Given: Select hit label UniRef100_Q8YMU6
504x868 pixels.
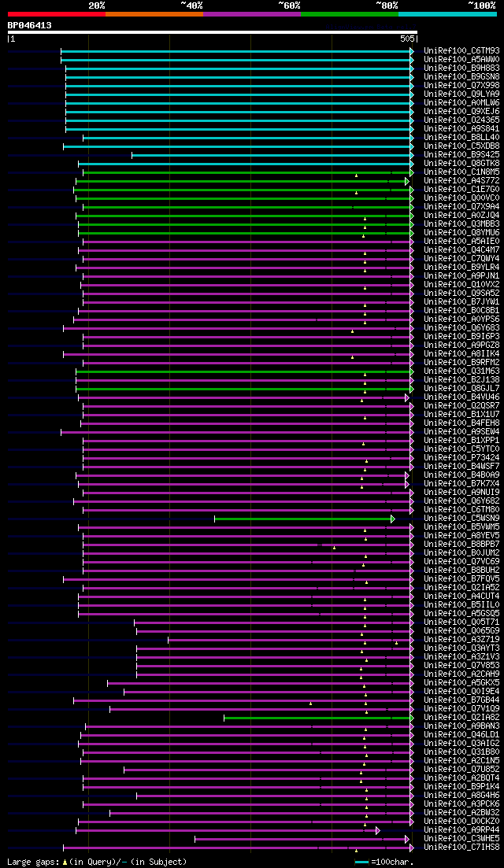Looking at the screenshot, I should click(x=462, y=233).
